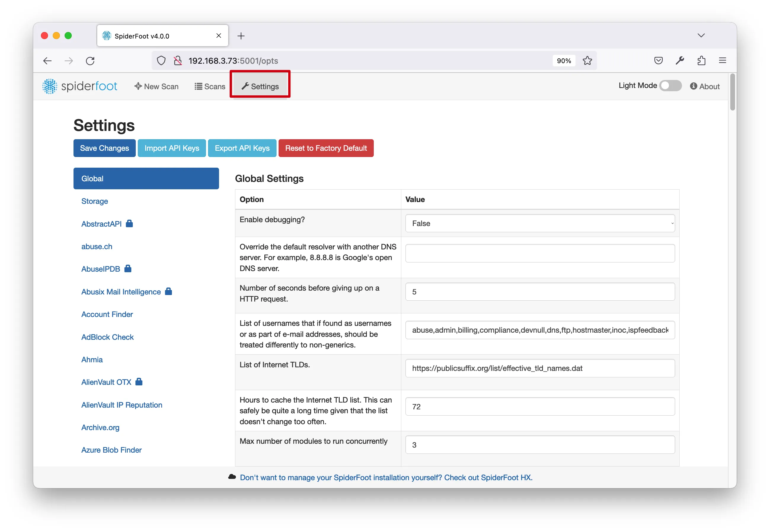Open AdBlock Check module settings

pos(107,337)
